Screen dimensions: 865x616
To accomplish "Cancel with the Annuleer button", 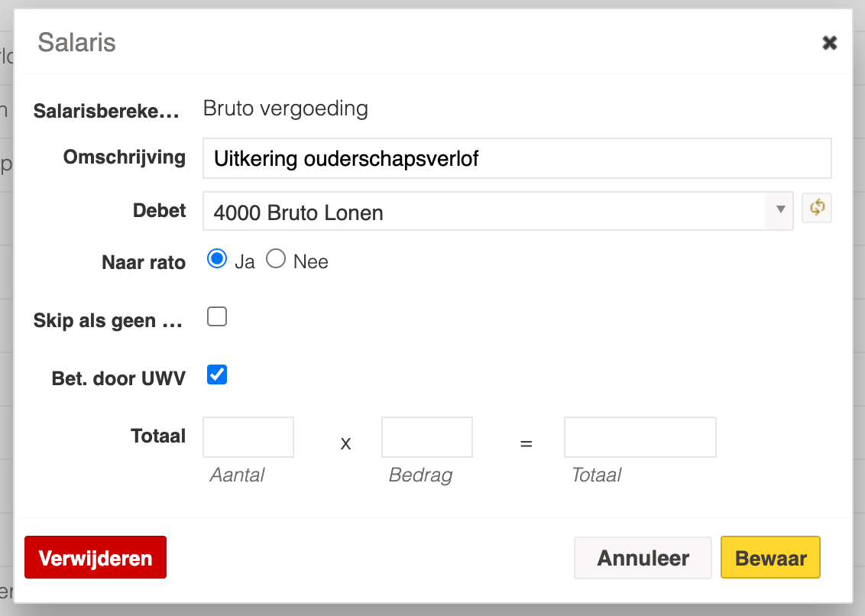I will click(643, 558).
